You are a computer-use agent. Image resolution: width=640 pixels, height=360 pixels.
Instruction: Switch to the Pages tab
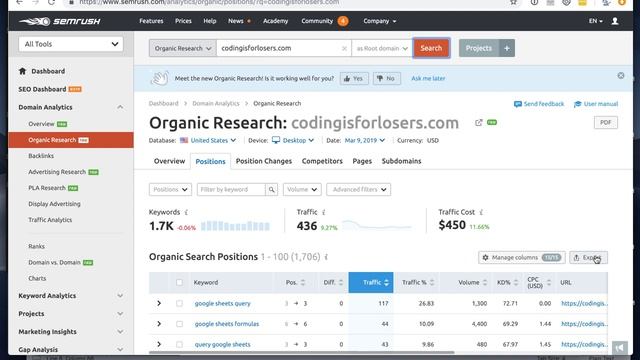(x=362, y=161)
